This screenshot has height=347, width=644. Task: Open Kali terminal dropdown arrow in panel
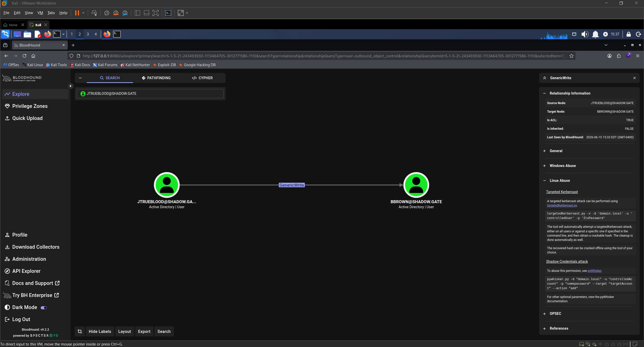[63, 34]
